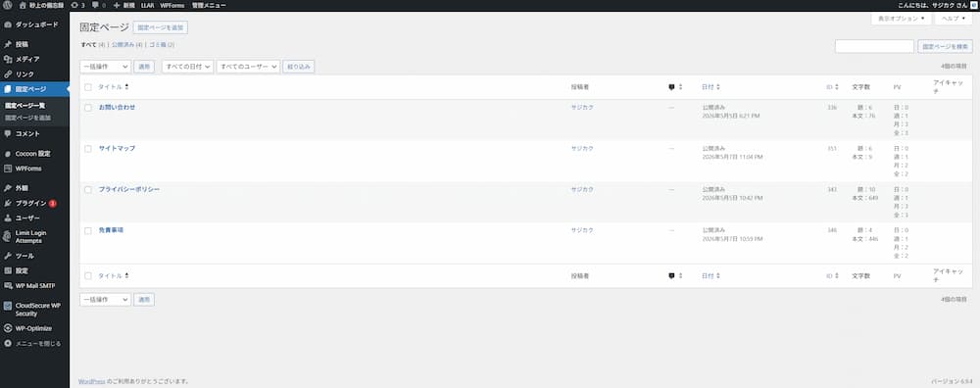Image resolution: width=980 pixels, height=388 pixels.
Task: Open the WordPress logo menu
Action: [8, 5]
